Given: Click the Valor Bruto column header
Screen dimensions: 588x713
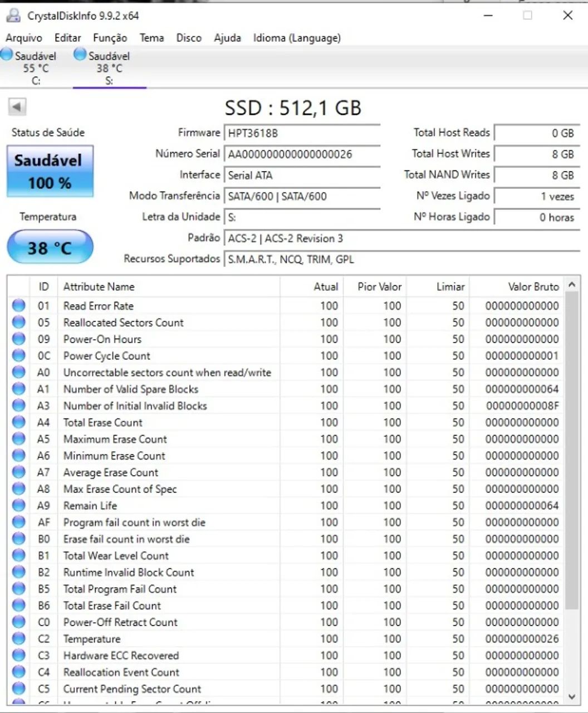Looking at the screenshot, I should click(x=517, y=286).
